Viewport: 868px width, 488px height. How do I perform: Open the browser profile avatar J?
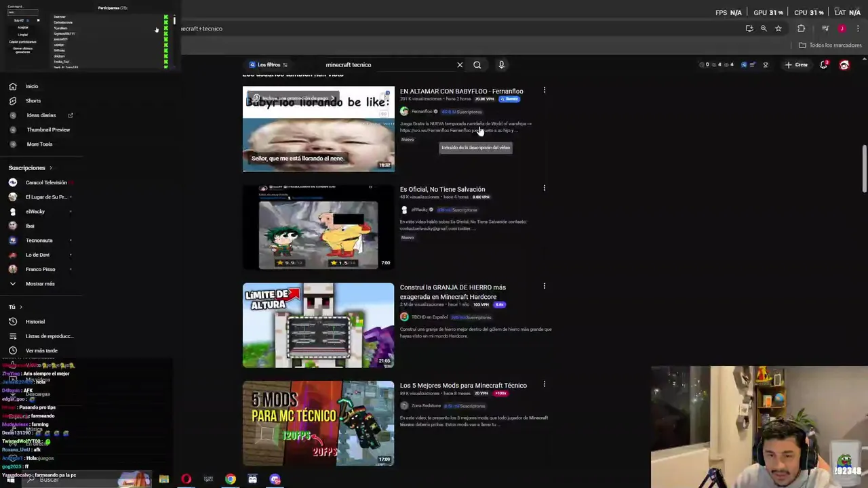click(x=842, y=28)
